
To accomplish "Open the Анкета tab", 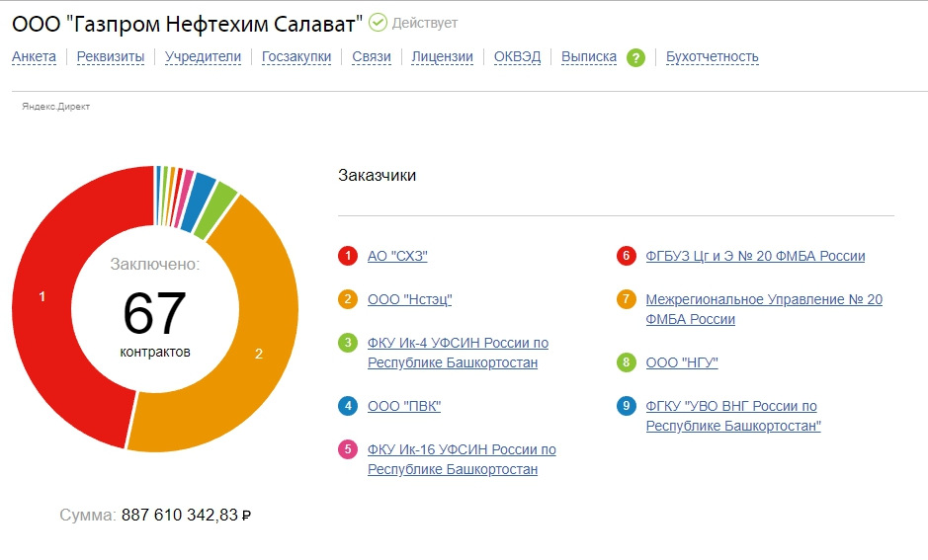I will pyautogui.click(x=34, y=56).
